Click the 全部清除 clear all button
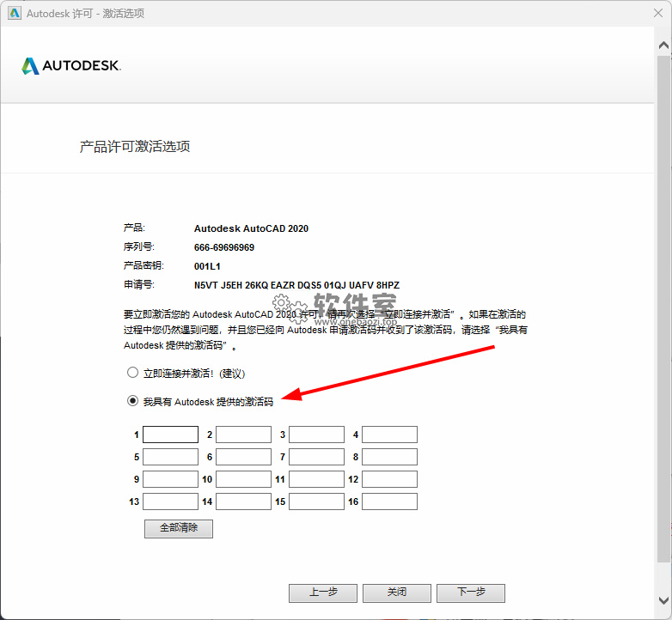This screenshot has width=672, height=620. tap(179, 528)
